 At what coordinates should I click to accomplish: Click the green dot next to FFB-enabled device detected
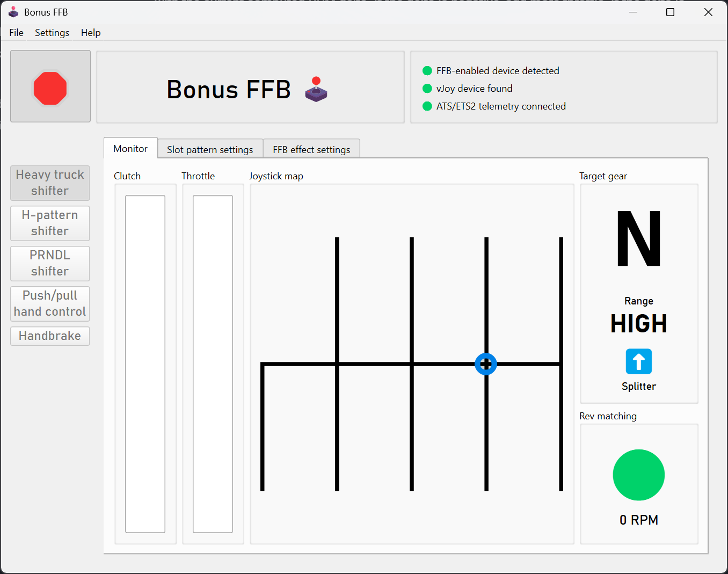click(x=427, y=71)
